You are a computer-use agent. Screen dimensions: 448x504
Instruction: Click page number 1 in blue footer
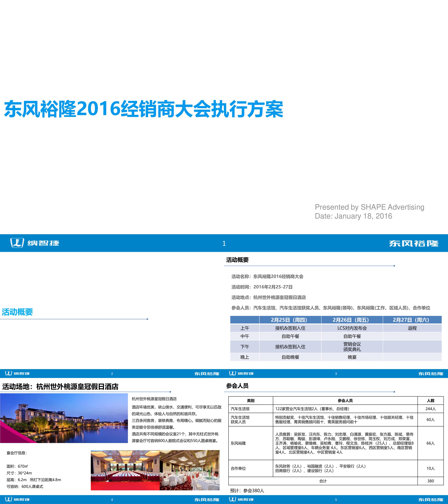224,244
